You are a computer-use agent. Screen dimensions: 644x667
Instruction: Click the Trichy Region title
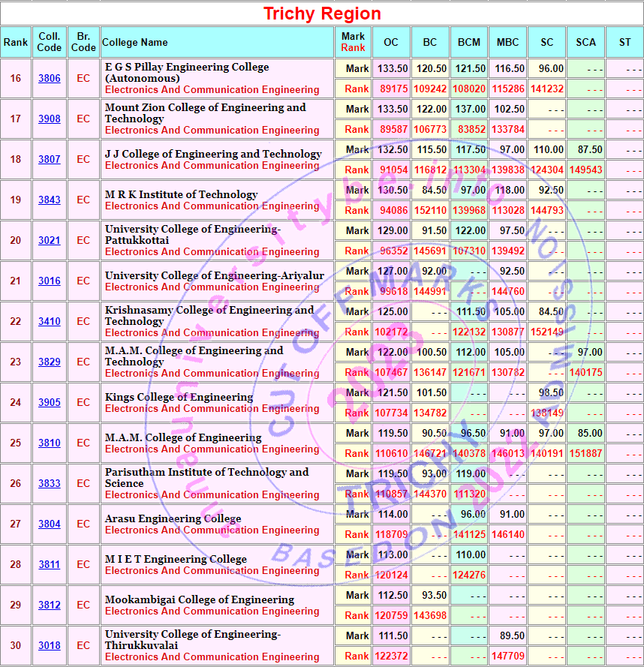coord(322,14)
